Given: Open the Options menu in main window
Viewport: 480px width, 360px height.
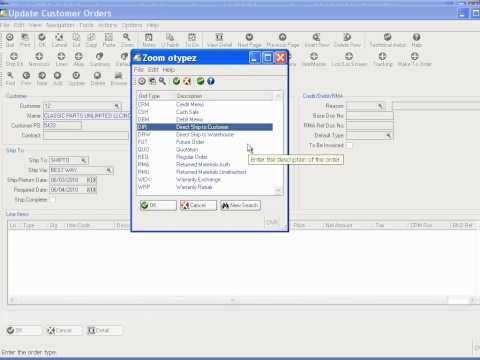Looking at the screenshot, I should pyautogui.click(x=132, y=25).
